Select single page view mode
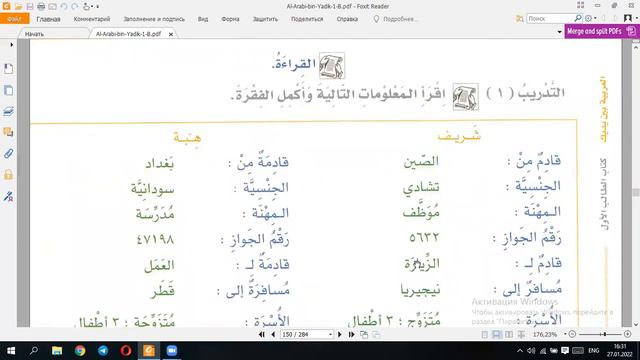Image resolution: width=640 pixels, height=360 pixels. coord(484,335)
